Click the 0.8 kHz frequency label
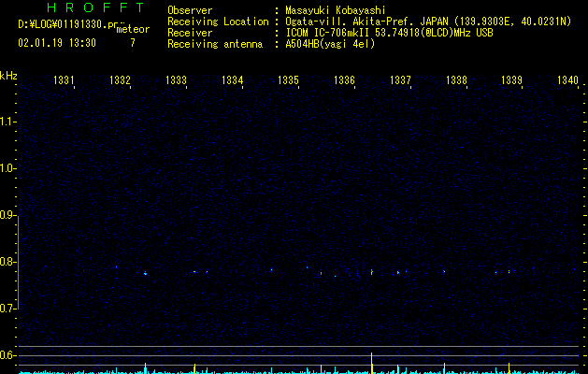Image resolution: width=588 pixels, height=374 pixels. [8, 262]
